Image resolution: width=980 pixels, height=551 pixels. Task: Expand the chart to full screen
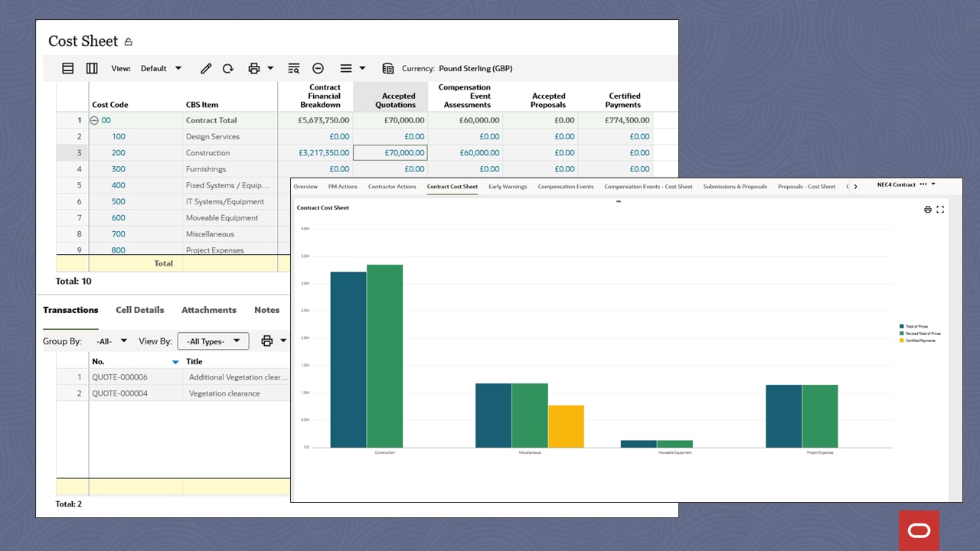click(940, 210)
